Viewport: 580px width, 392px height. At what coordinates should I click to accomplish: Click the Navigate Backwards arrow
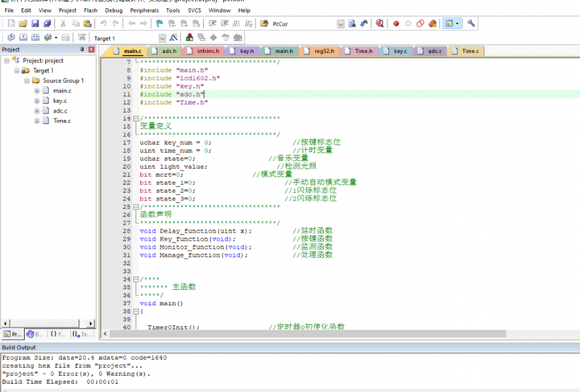[x=131, y=23]
